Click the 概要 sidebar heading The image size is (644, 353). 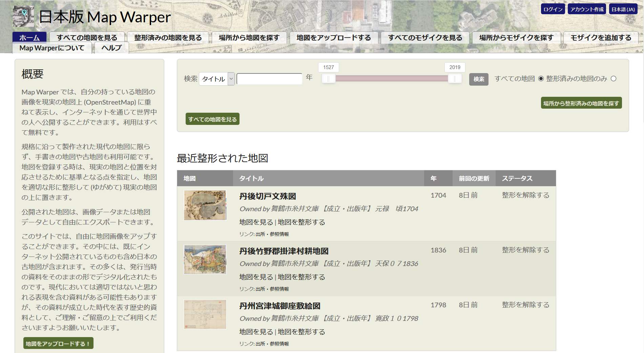pos(33,74)
